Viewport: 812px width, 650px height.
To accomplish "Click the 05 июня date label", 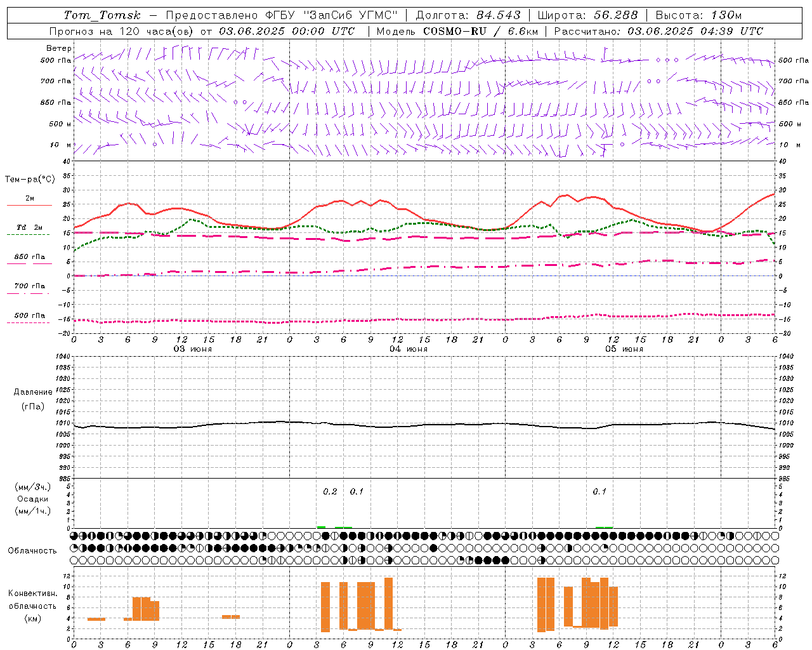I will pos(624,349).
